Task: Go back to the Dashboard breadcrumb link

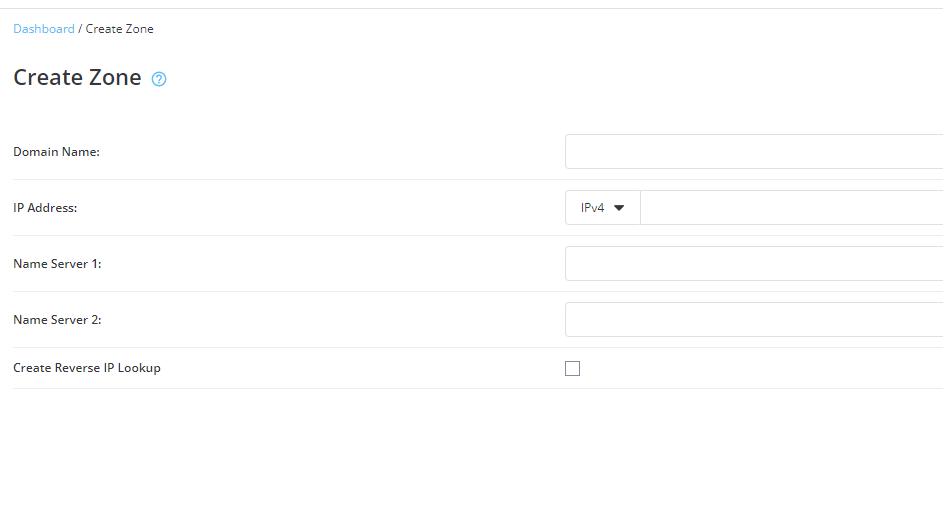Action: [44, 29]
